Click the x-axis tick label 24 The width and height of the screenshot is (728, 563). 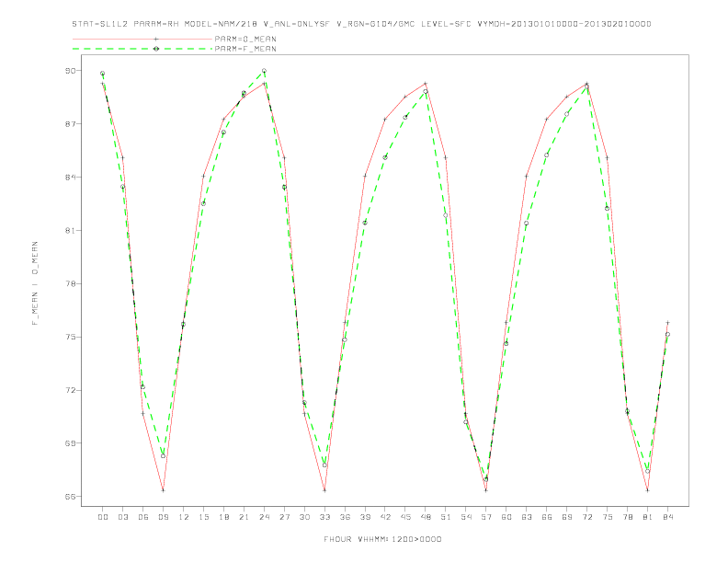click(264, 517)
